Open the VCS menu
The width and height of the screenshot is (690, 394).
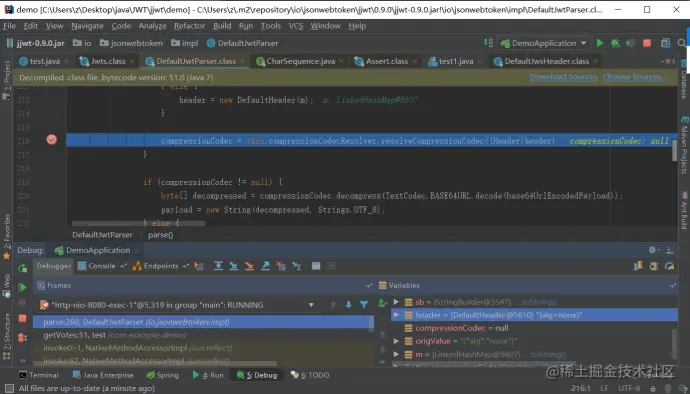296,26
